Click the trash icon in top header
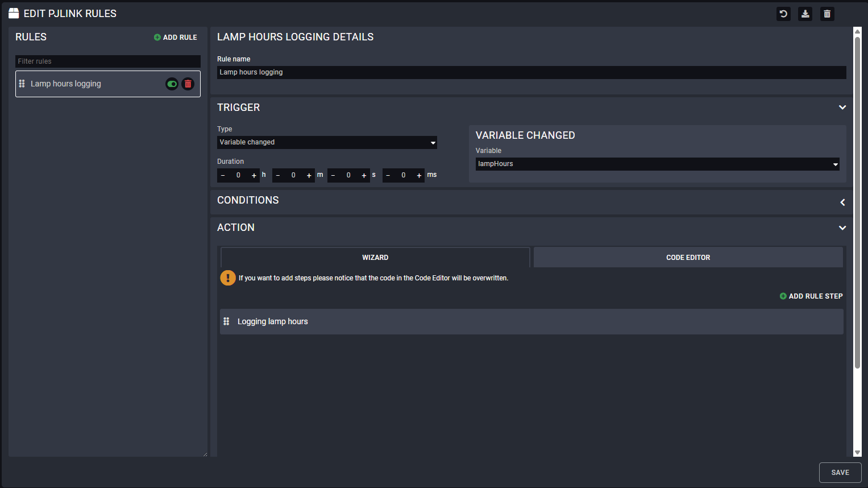This screenshot has height=488, width=868. (x=827, y=14)
